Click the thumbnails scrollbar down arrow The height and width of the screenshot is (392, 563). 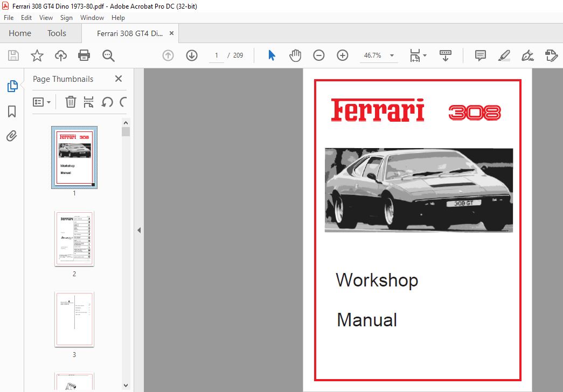(126, 386)
